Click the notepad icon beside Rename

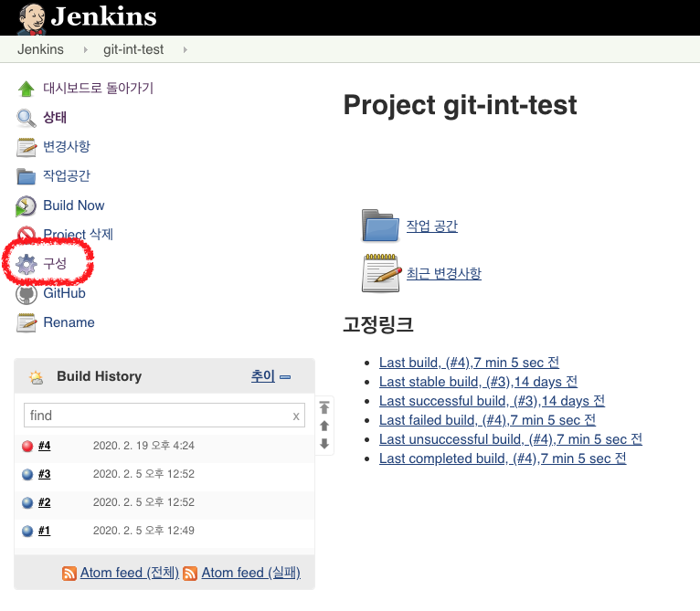pos(26,322)
